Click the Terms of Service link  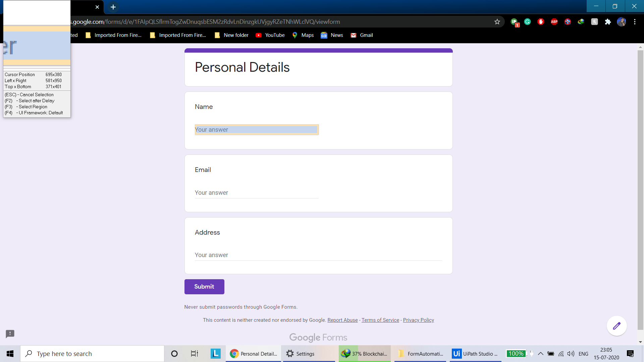(380, 320)
